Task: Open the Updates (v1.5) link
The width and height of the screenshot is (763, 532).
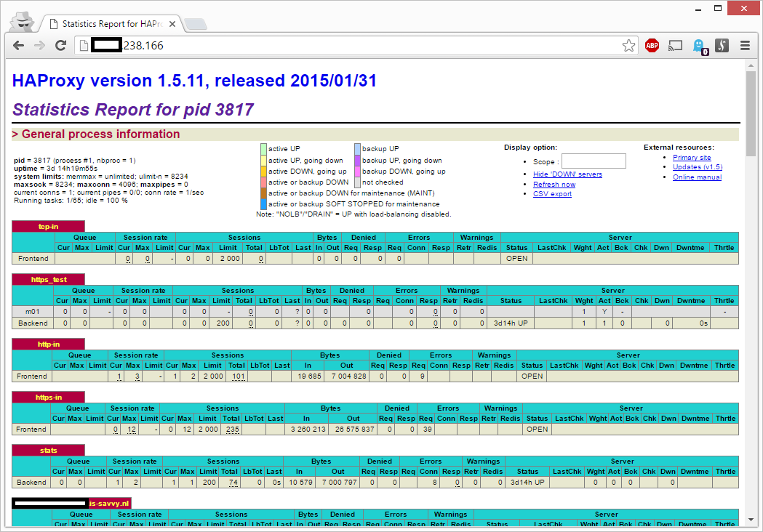Action: [x=698, y=167]
